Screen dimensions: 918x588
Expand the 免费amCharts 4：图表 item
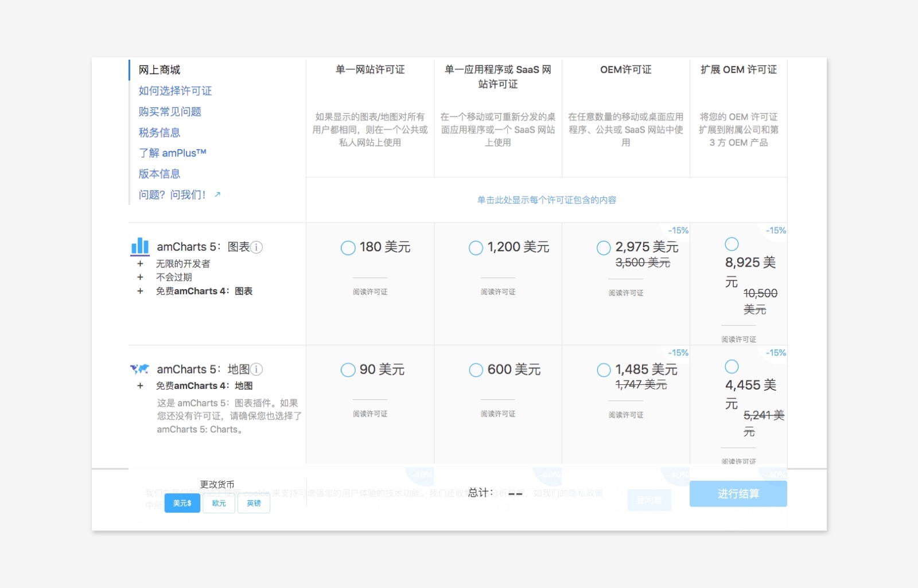[x=204, y=291]
